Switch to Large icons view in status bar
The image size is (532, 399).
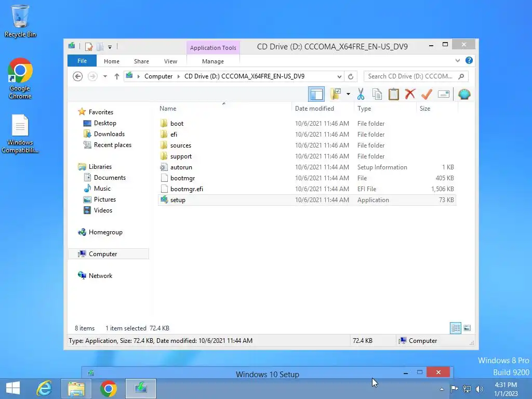[467, 328]
